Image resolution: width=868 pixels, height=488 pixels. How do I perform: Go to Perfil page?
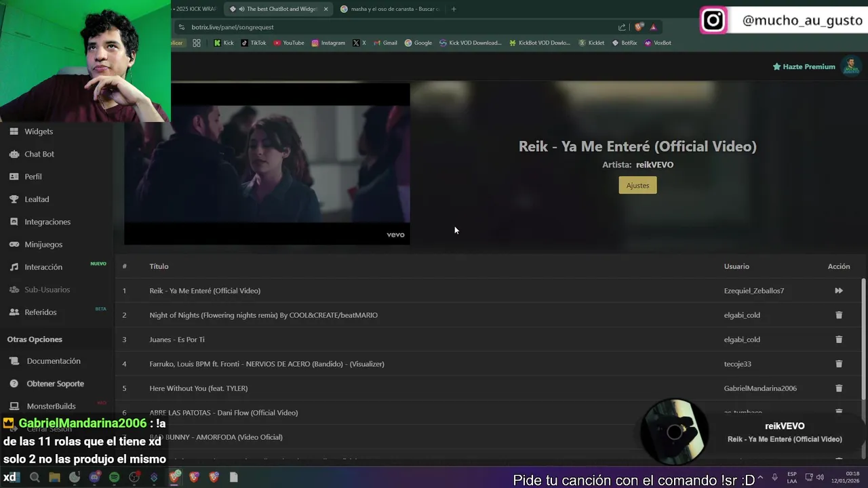(x=33, y=176)
